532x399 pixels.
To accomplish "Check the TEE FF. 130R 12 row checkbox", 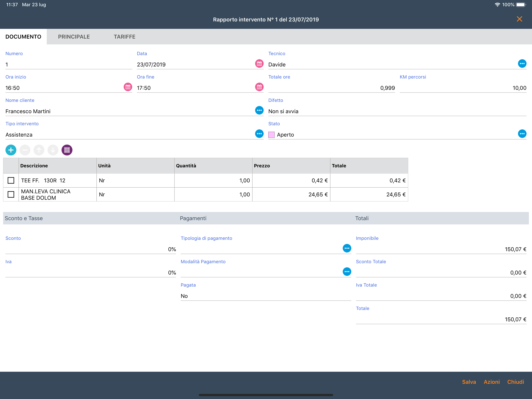I will 11,180.
